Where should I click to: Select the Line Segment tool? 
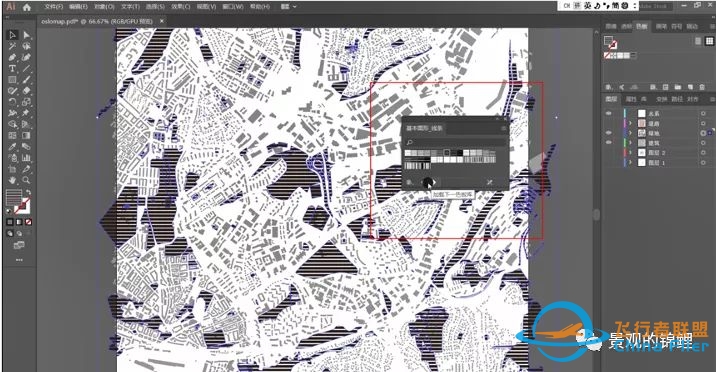(x=26, y=68)
